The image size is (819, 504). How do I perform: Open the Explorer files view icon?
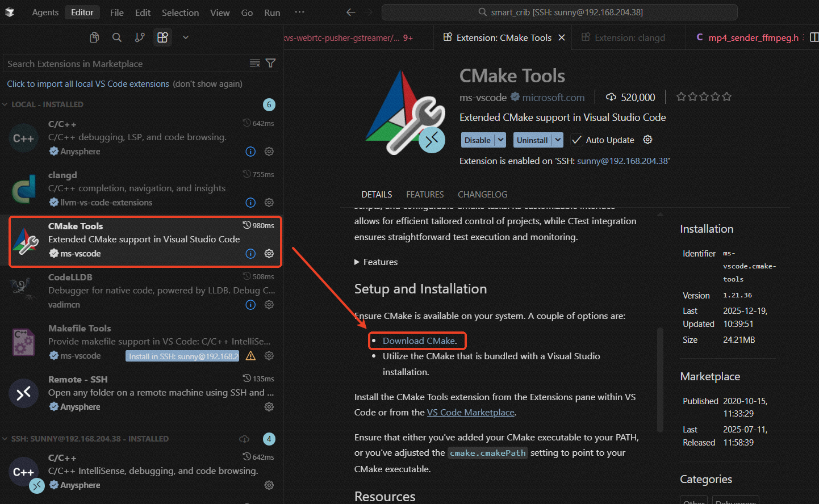94,37
